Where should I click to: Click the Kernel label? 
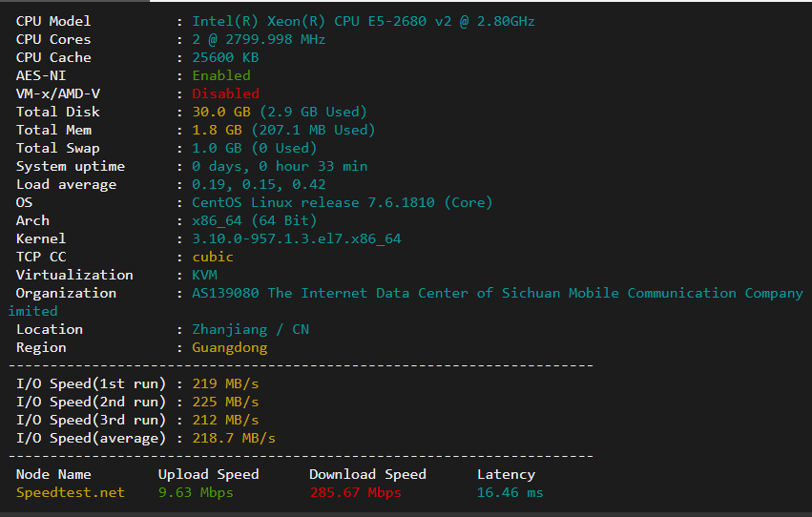41,238
